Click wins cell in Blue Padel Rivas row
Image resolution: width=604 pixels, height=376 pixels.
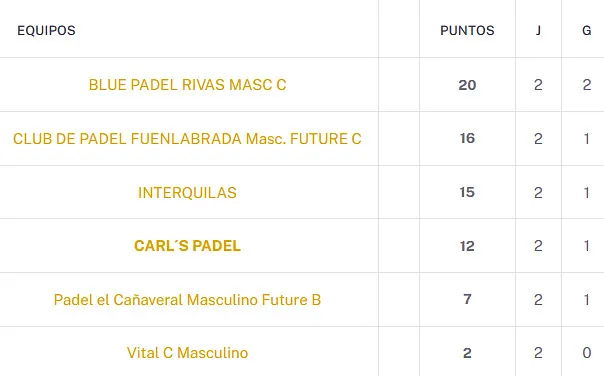[587, 85]
